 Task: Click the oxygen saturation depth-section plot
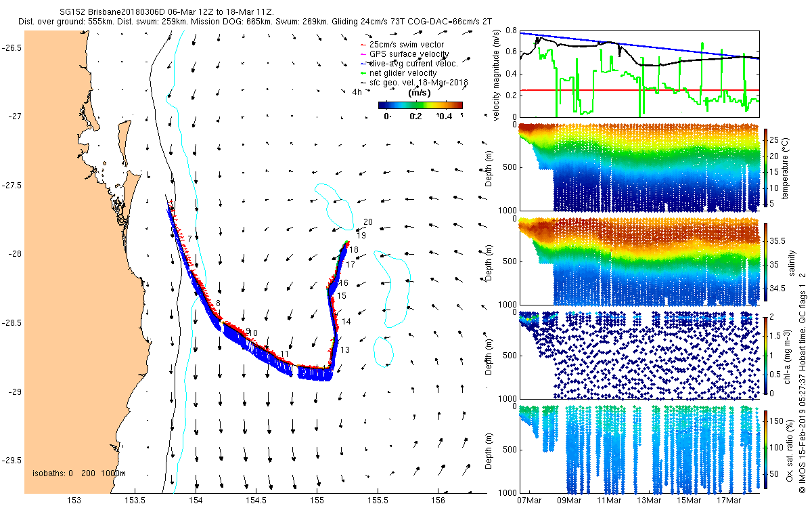pos(639,450)
